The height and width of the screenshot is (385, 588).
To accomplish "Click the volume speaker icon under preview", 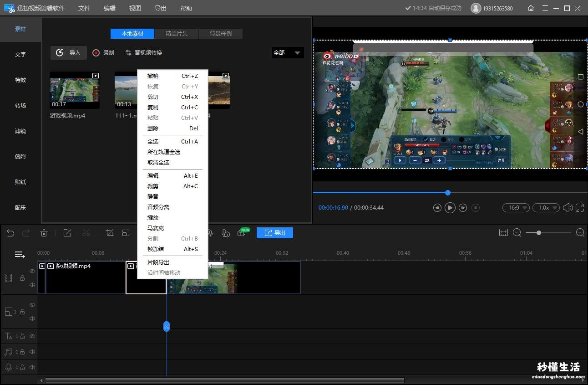I will 568,208.
